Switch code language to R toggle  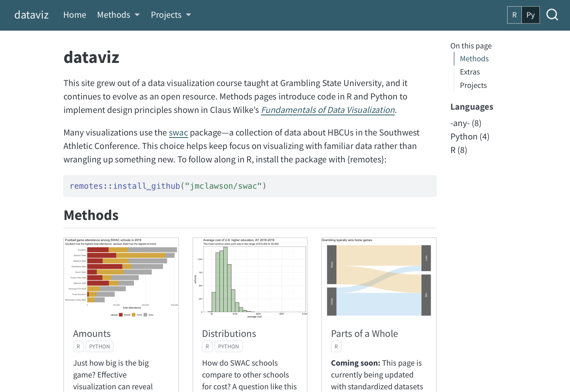click(x=514, y=15)
